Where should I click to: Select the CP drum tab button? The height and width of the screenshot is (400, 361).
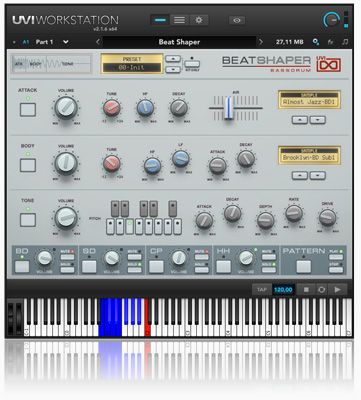(156, 266)
